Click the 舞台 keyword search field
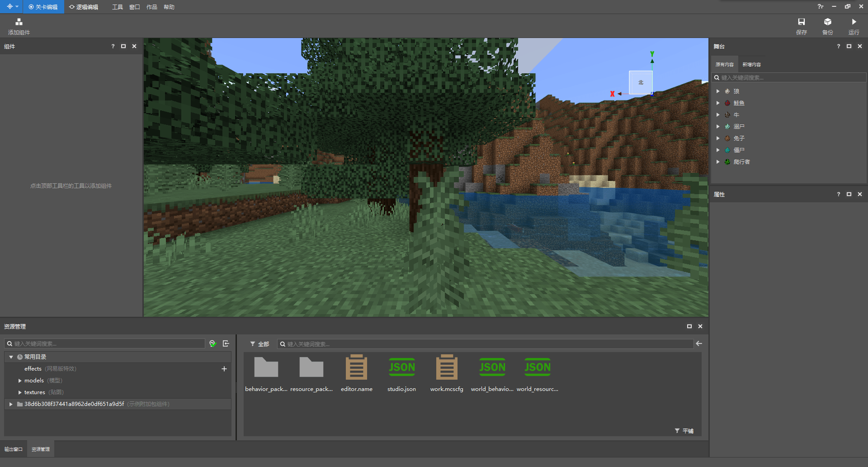Screen dimensions: 868x467 click(x=788, y=77)
